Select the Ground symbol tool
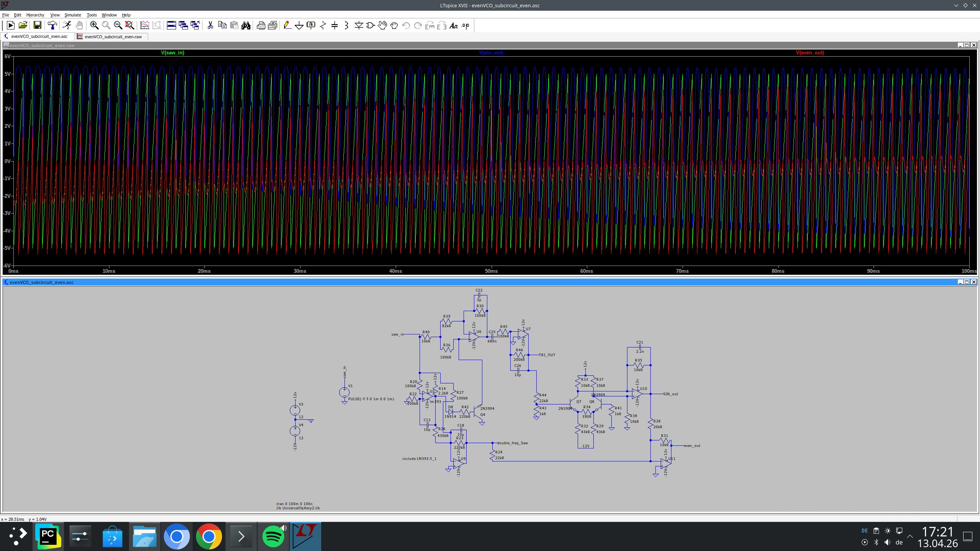Screen dimensions: 980x551 (299, 25)
